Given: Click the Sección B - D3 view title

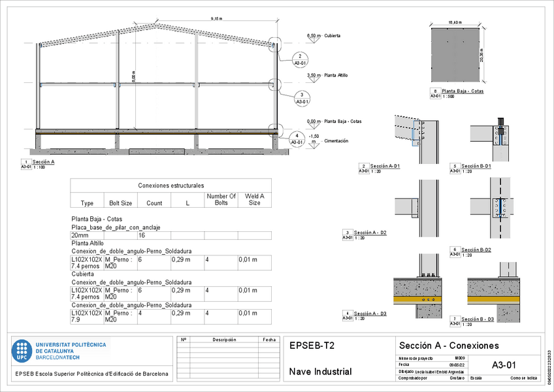Looking at the screenshot, I should (x=478, y=319).
